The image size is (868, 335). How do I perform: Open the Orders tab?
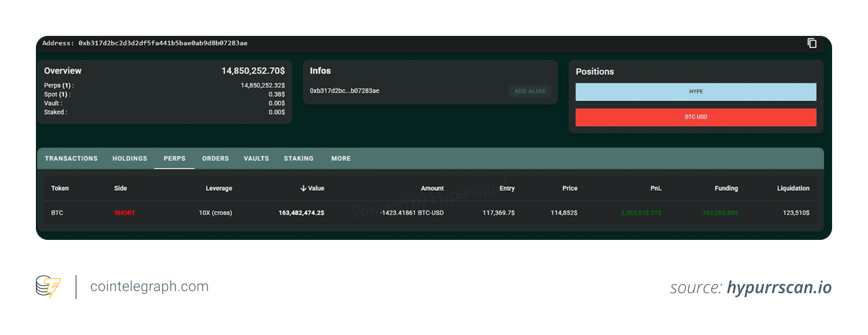tap(216, 159)
